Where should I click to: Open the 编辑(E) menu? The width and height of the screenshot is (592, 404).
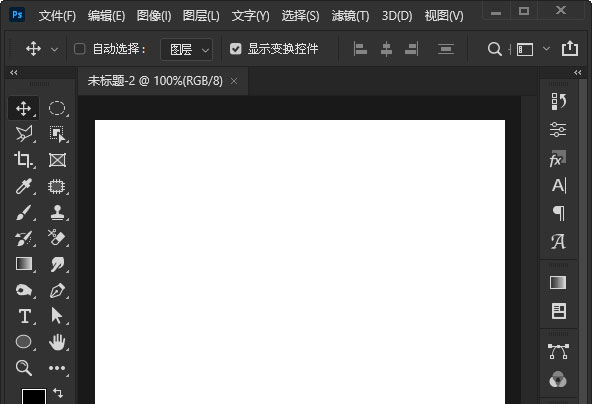(x=106, y=16)
